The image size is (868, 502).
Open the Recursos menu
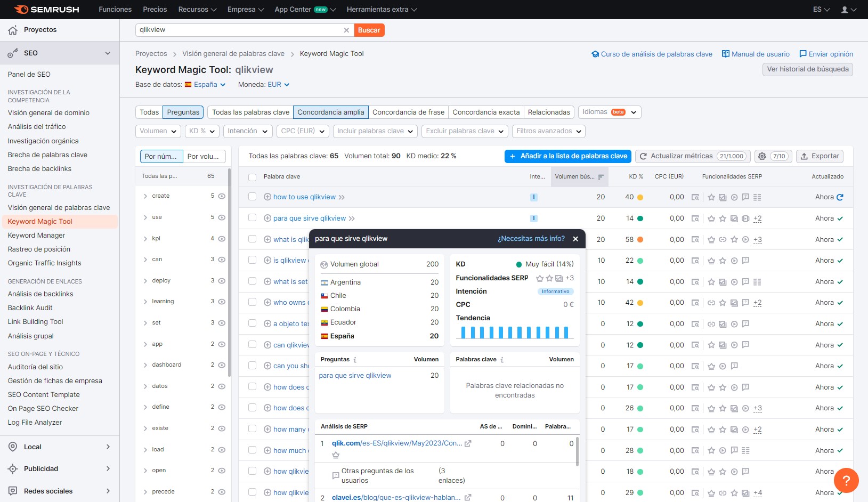(197, 10)
